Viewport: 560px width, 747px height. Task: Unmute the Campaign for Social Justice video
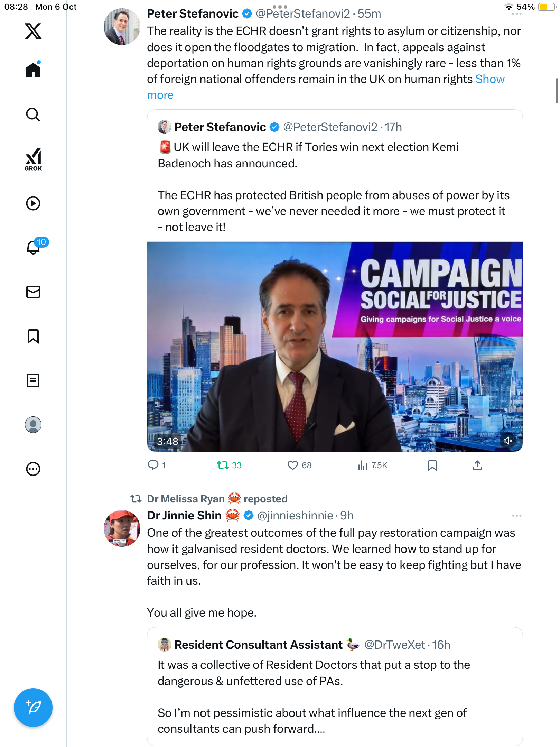click(x=507, y=441)
